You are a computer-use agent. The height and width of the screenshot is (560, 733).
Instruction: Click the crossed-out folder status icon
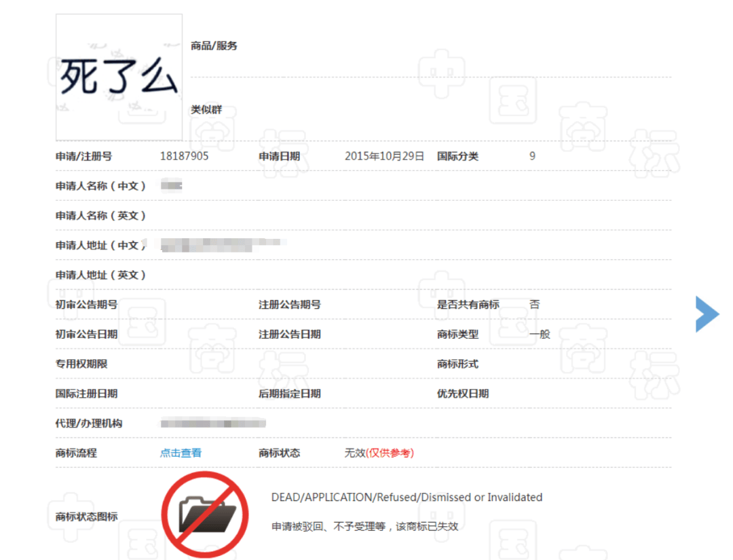(x=204, y=512)
